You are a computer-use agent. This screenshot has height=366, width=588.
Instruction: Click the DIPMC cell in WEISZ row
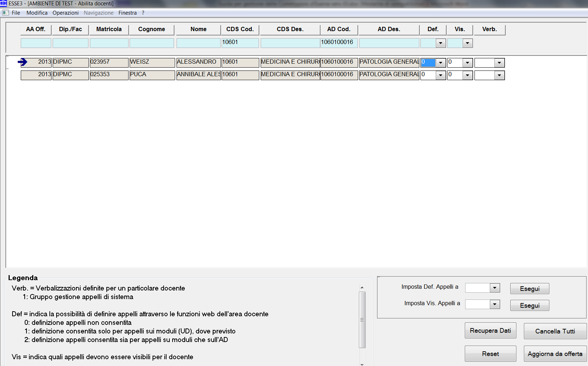point(71,63)
